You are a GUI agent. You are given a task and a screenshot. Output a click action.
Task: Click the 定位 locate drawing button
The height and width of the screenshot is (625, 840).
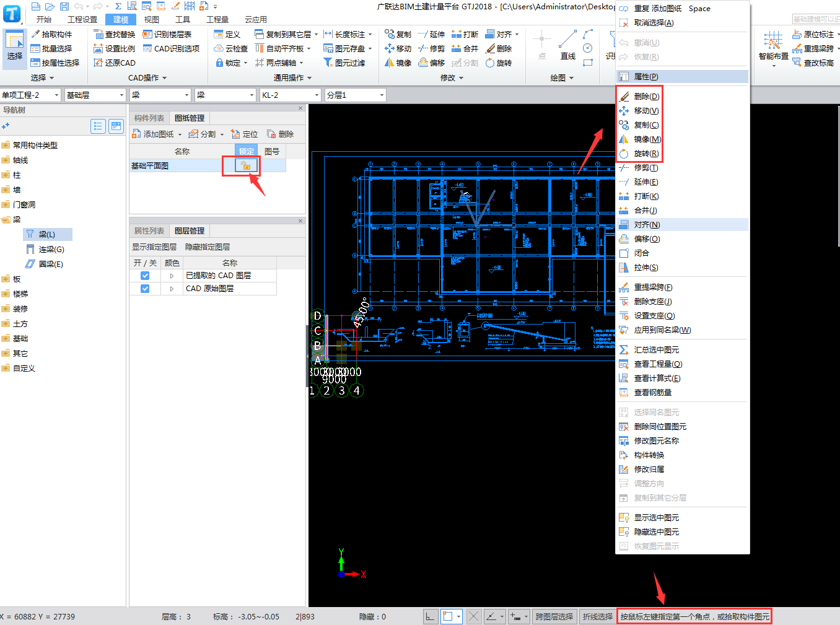click(x=244, y=134)
